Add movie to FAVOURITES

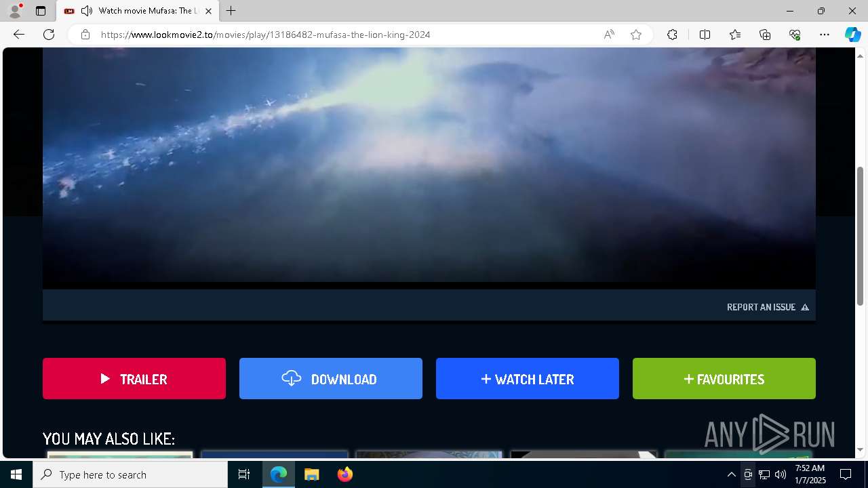tap(724, 379)
